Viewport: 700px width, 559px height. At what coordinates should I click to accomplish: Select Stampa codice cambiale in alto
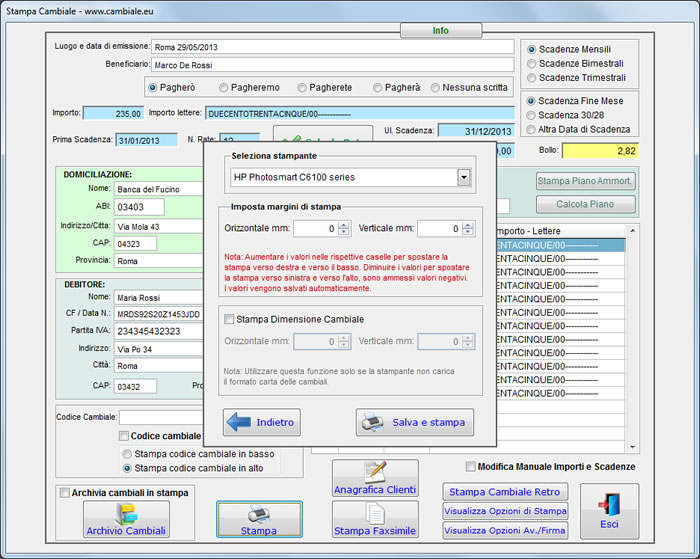[x=127, y=468]
